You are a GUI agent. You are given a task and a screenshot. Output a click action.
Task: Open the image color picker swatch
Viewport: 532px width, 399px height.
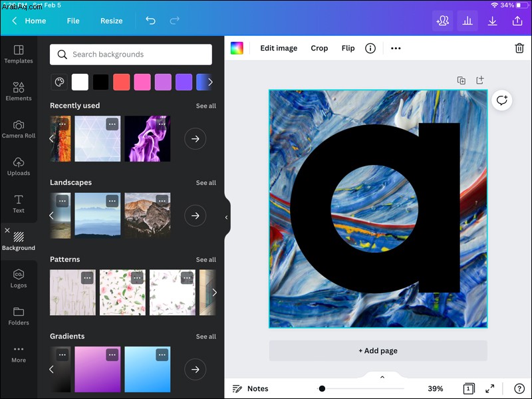tap(237, 48)
